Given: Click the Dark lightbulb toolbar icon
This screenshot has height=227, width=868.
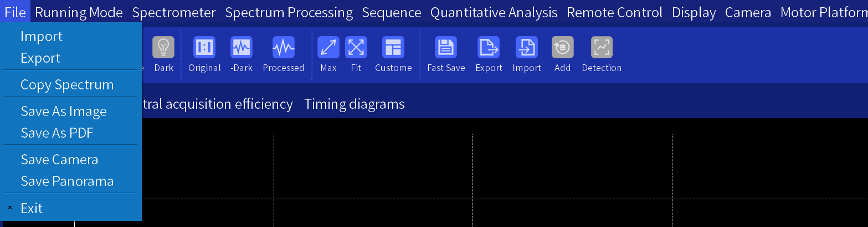Looking at the screenshot, I should 163,48.
